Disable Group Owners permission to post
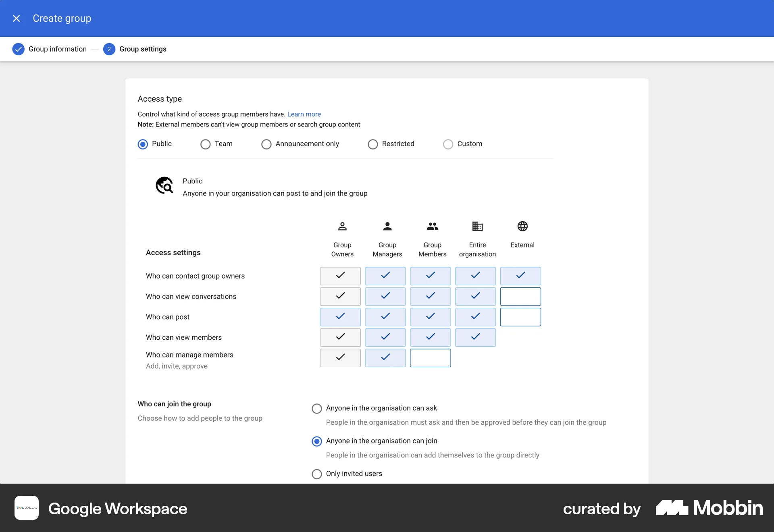Image resolution: width=774 pixels, height=532 pixels. point(340,317)
